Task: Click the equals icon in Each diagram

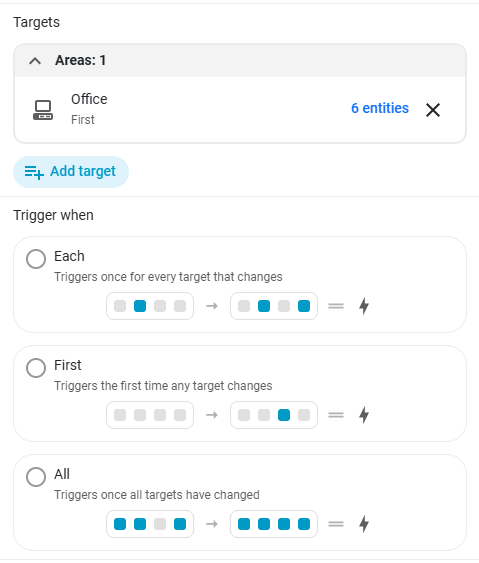Action: point(336,306)
